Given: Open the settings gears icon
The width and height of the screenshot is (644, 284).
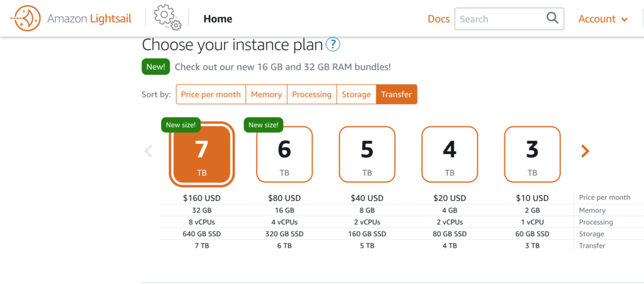Looking at the screenshot, I should 167,18.
